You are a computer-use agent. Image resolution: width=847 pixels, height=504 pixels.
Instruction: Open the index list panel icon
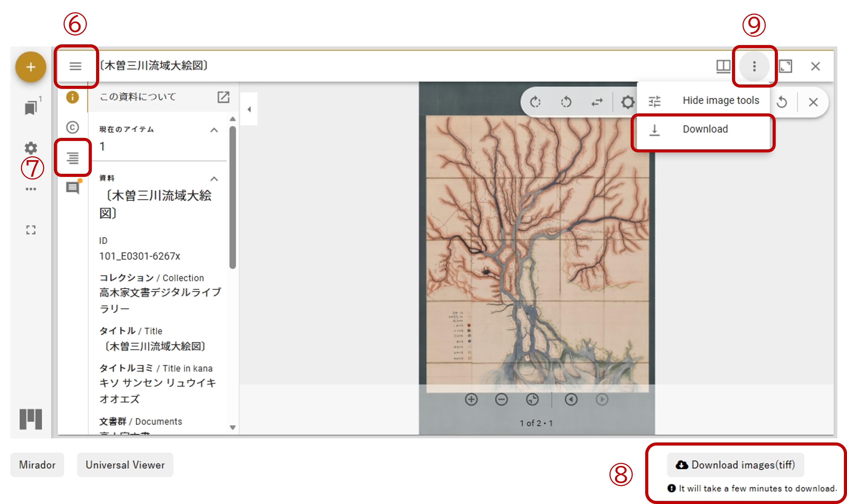(x=73, y=157)
